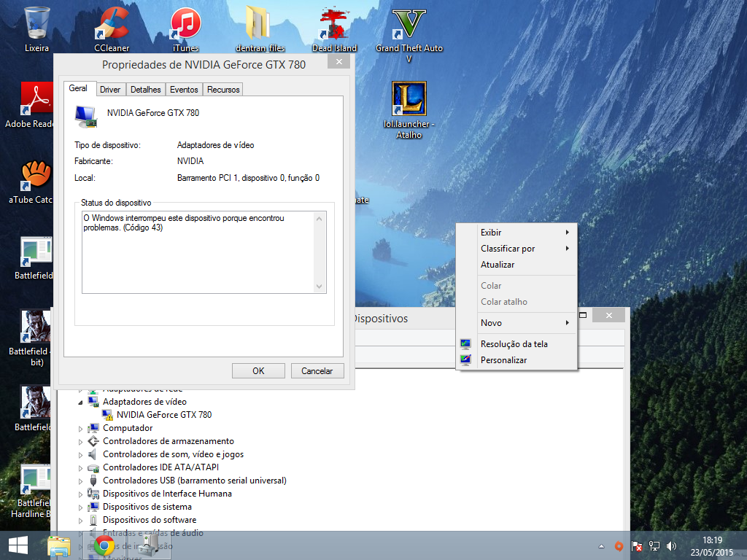Open the Novo submenu
747x560 pixels.
pos(516,323)
